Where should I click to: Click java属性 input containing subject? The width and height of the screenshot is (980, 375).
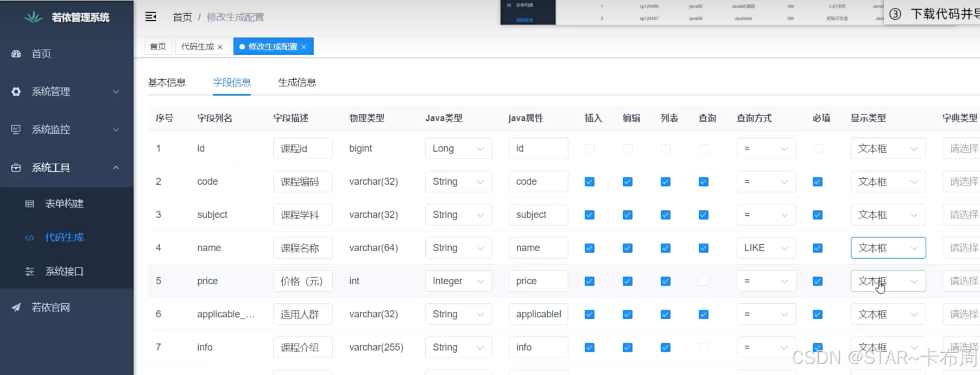[538, 215]
